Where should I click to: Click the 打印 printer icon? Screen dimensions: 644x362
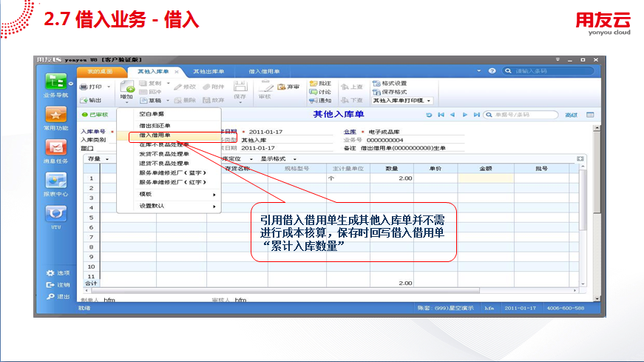coord(84,87)
